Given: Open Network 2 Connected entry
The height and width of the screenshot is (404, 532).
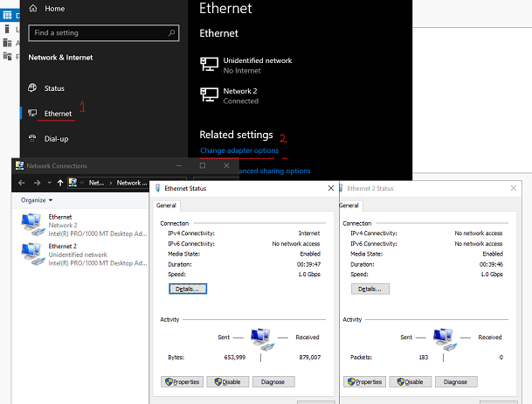Looking at the screenshot, I should [x=230, y=95].
